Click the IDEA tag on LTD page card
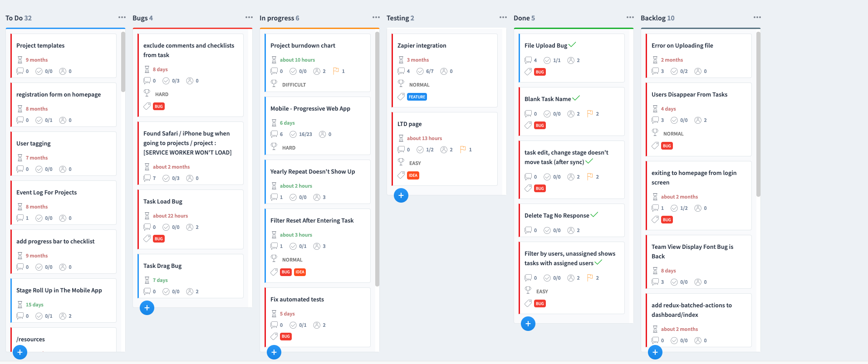This screenshot has height=364, width=868. 413,175
